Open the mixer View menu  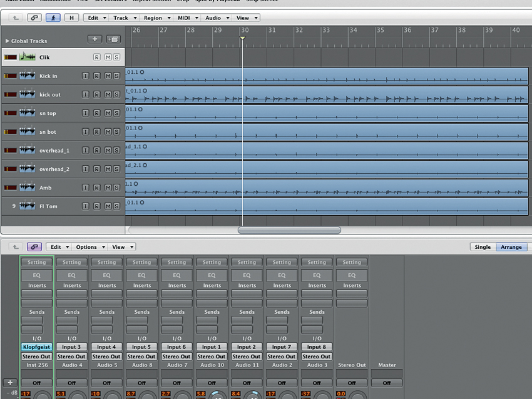point(122,247)
